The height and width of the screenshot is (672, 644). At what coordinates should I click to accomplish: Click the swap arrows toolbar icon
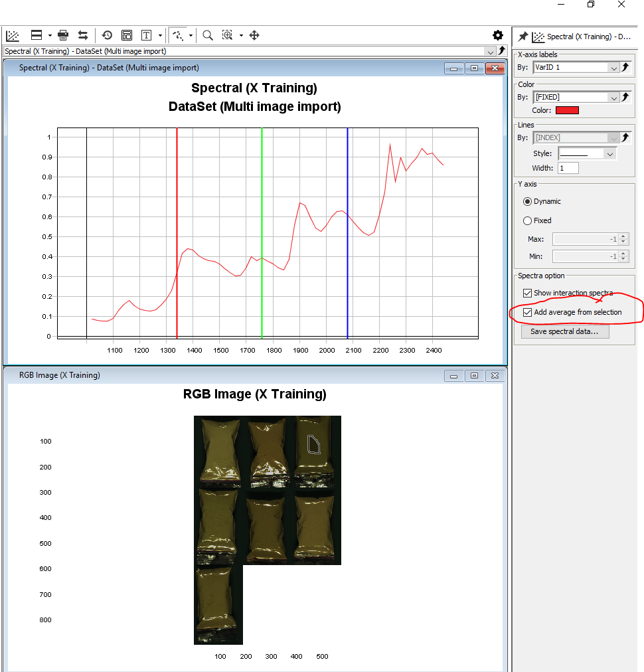83,35
